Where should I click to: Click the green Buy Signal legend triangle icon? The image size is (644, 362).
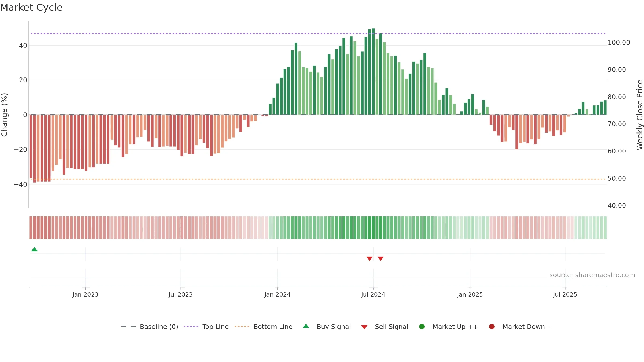306,326
